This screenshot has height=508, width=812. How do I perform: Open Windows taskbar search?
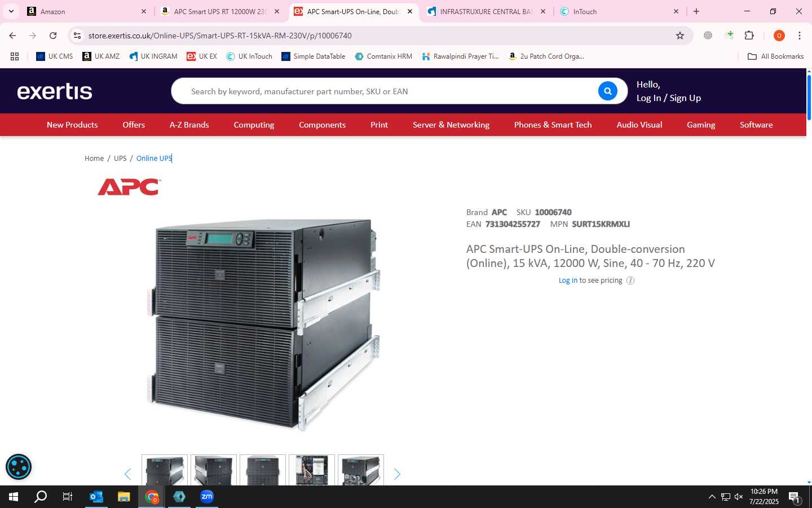[41, 497]
